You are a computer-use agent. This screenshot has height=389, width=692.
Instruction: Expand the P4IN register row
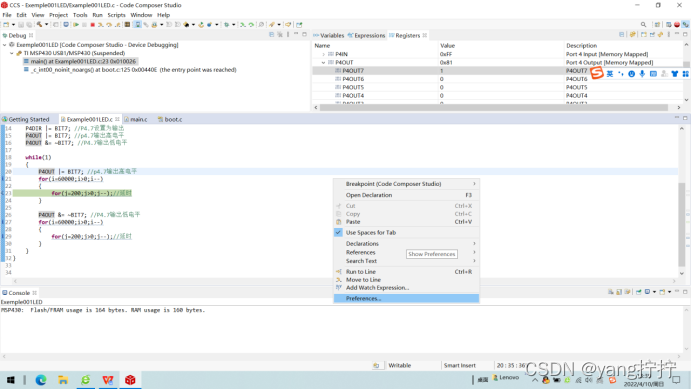pos(323,54)
